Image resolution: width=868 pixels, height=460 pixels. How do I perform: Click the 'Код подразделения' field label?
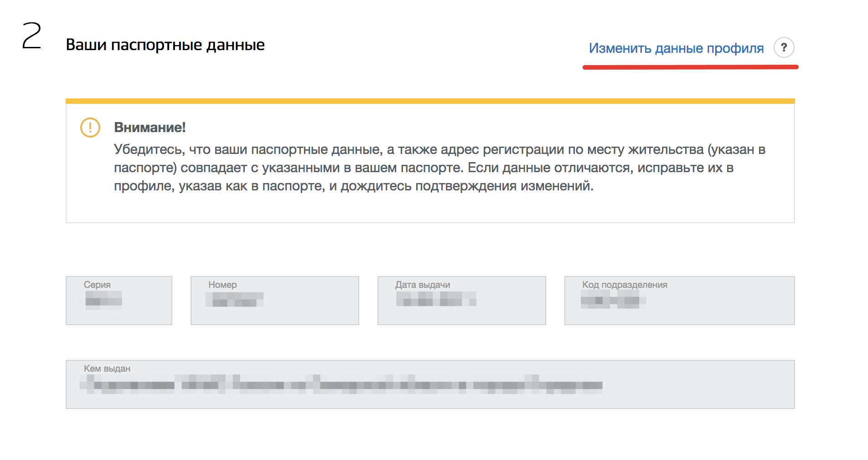pyautogui.click(x=625, y=285)
